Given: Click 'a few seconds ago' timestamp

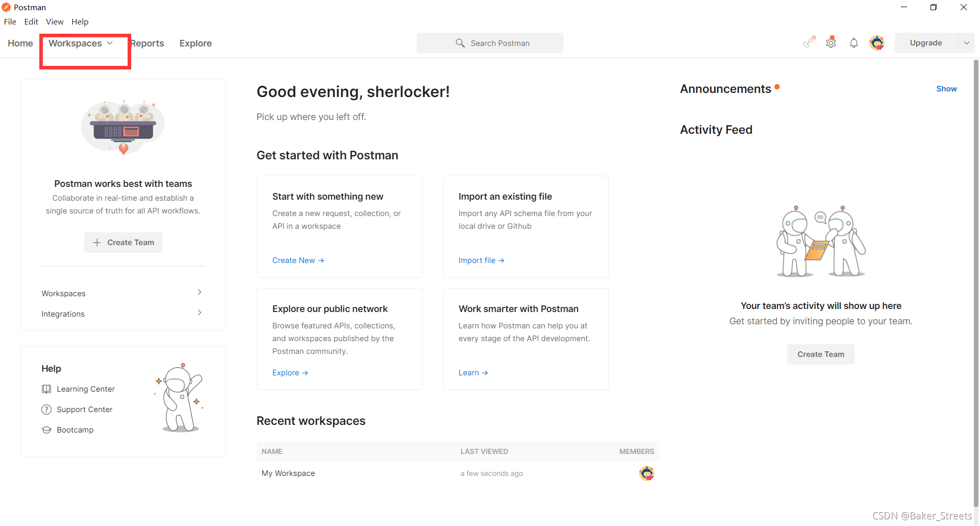Looking at the screenshot, I should [x=492, y=473].
